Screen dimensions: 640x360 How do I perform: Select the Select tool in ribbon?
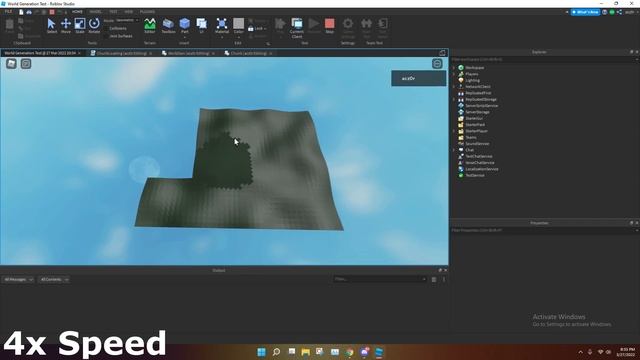point(51,25)
